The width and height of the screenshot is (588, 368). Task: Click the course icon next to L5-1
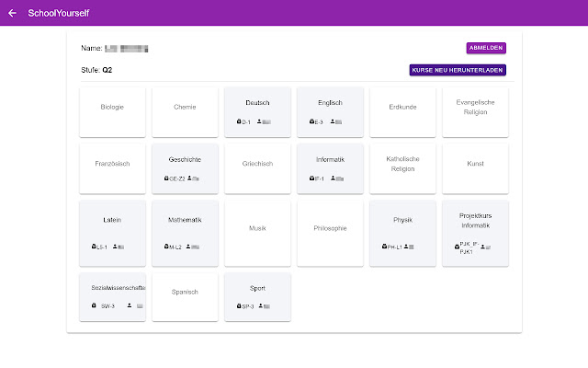pos(94,247)
